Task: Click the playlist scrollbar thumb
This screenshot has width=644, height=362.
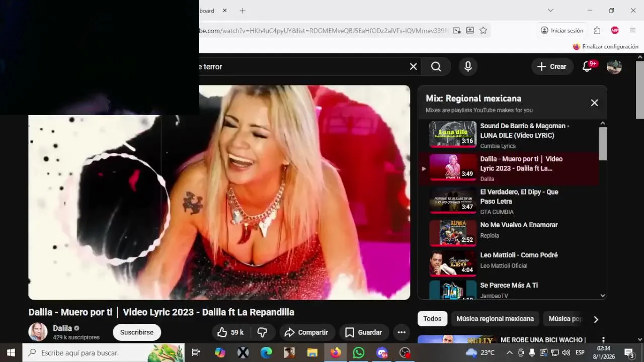Action: point(603,143)
